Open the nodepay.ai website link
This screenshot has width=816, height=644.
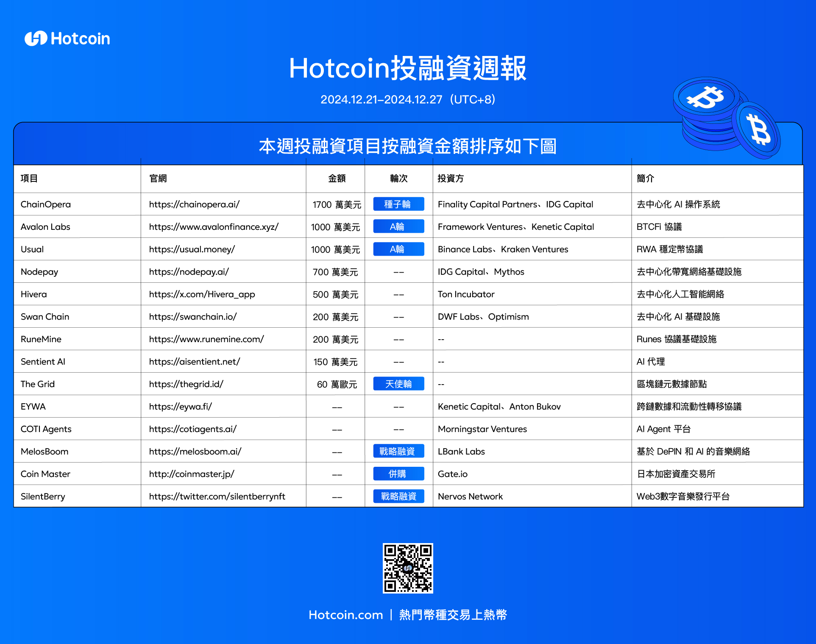click(189, 272)
